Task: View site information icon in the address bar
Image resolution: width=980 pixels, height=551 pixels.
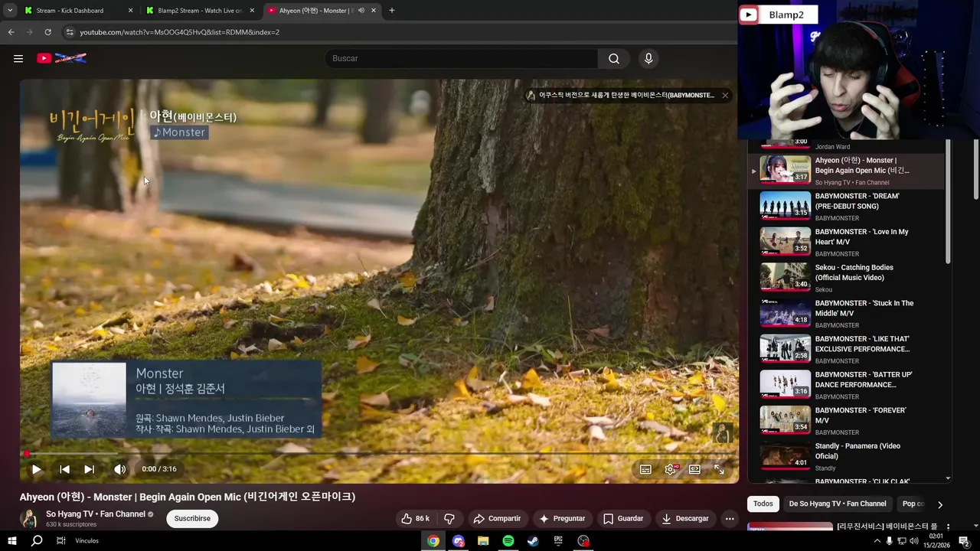Action: [x=70, y=32]
